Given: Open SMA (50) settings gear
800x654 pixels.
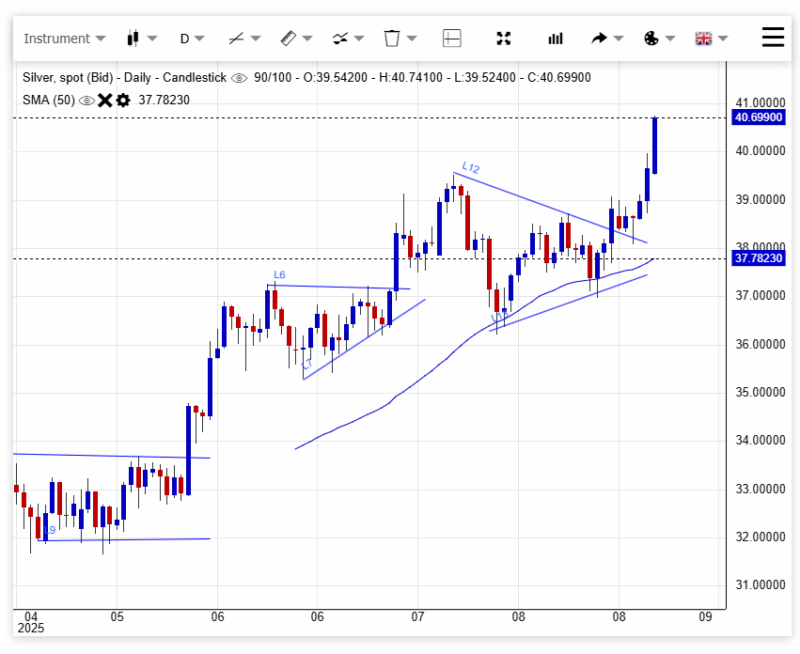Looking at the screenshot, I should [x=123, y=100].
